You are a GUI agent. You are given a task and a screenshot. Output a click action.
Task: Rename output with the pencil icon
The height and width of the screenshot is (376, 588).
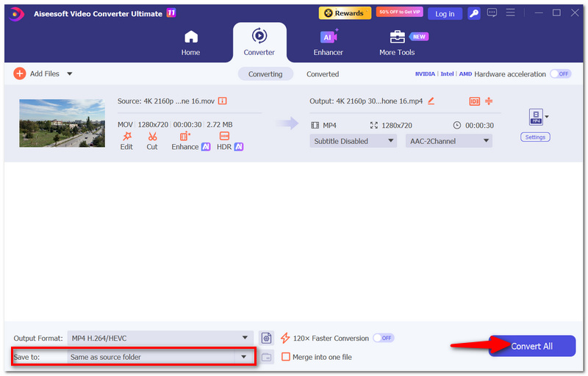click(x=431, y=101)
